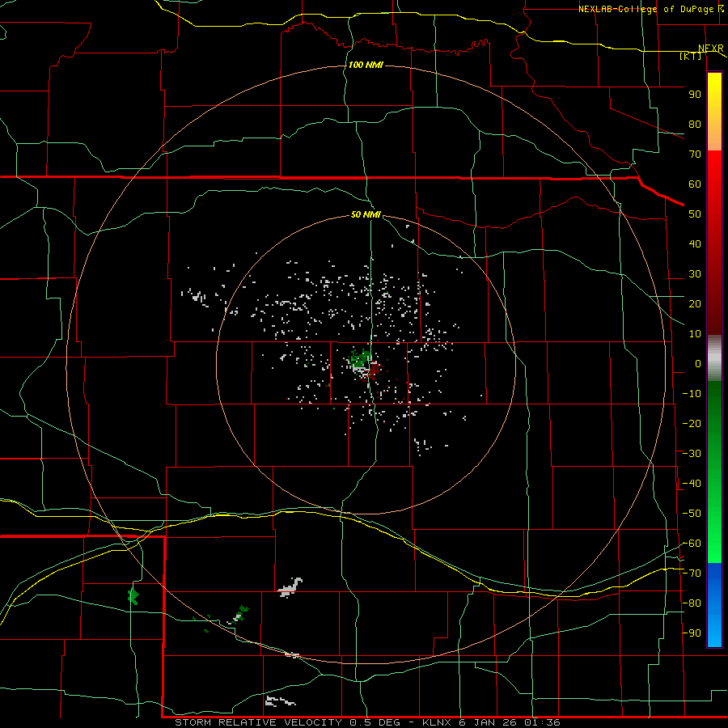
Task: Click the KLNX station identifier text
Action: [438, 722]
